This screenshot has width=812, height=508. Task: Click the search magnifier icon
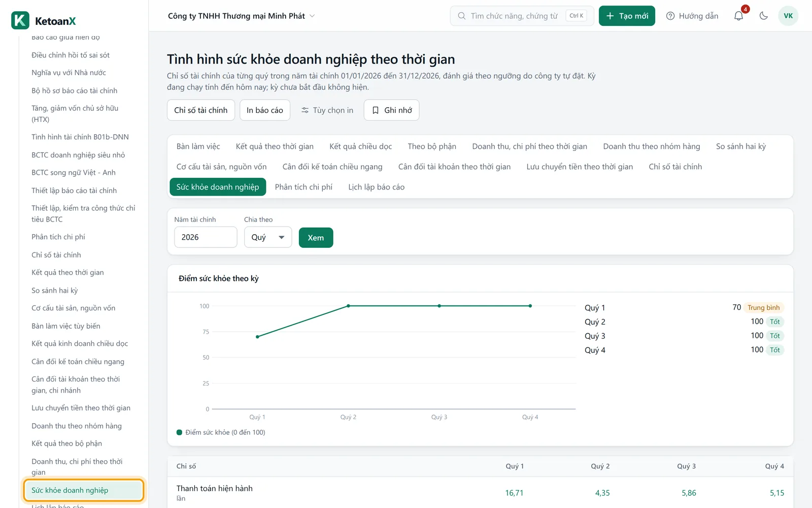[x=462, y=16]
